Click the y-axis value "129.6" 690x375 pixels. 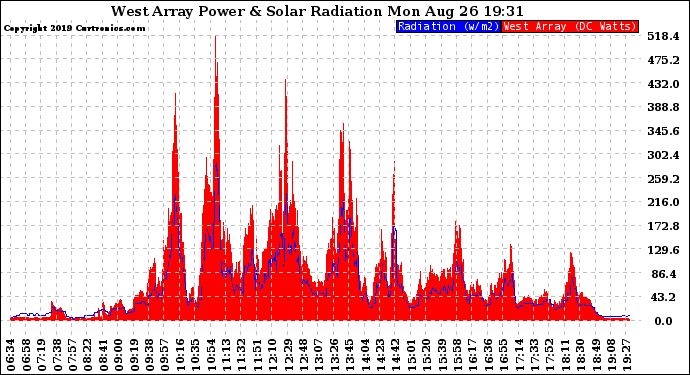pyautogui.click(x=663, y=250)
